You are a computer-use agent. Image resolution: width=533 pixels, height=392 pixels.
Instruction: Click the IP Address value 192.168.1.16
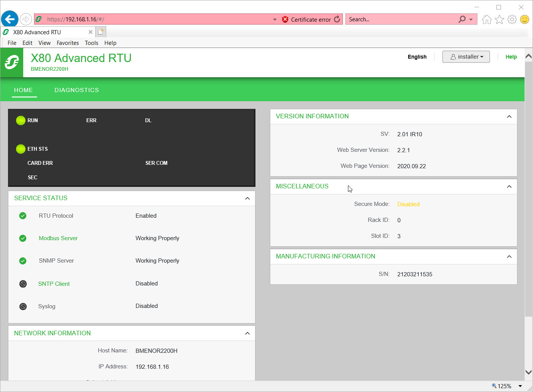tap(152, 367)
